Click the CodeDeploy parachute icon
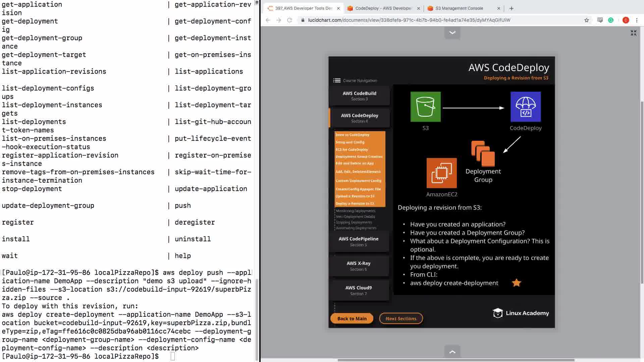The height and width of the screenshot is (362, 644). click(x=525, y=107)
